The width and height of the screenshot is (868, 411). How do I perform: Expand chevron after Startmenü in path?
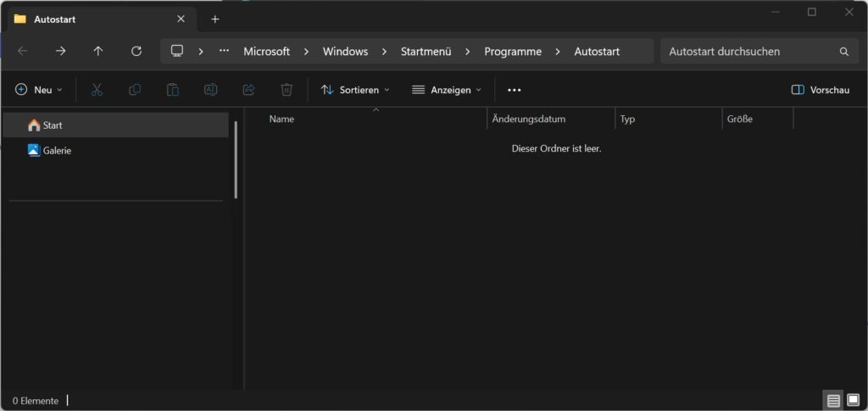point(468,52)
